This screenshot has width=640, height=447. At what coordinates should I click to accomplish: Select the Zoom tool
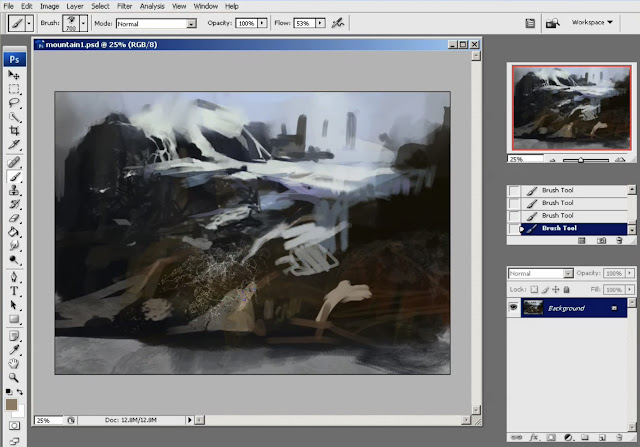point(14,377)
